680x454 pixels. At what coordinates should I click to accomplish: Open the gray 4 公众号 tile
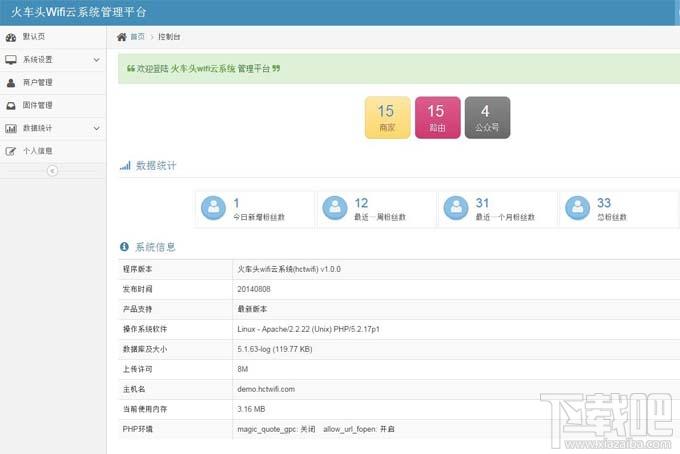[x=487, y=118]
